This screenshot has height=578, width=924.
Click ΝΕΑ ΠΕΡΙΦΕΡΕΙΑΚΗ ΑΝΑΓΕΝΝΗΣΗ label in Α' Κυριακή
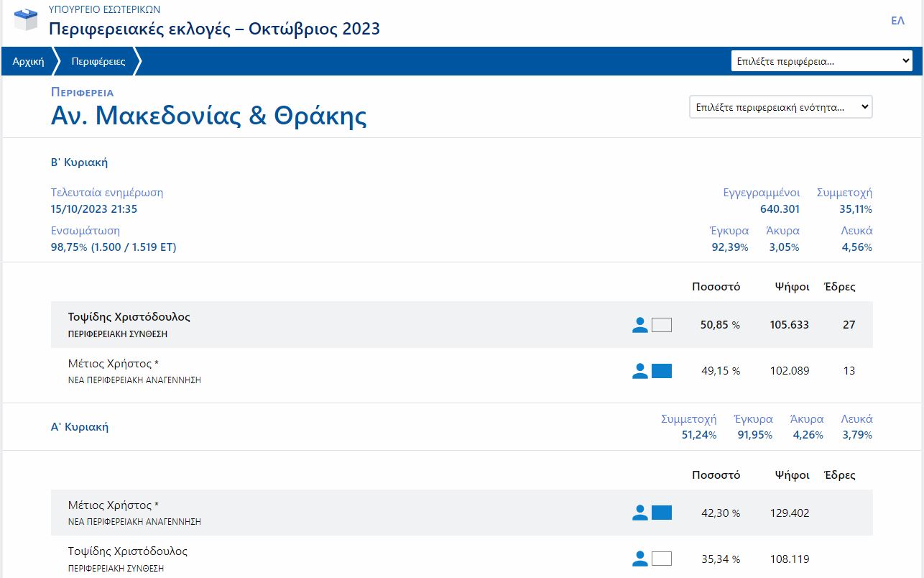coord(134,522)
